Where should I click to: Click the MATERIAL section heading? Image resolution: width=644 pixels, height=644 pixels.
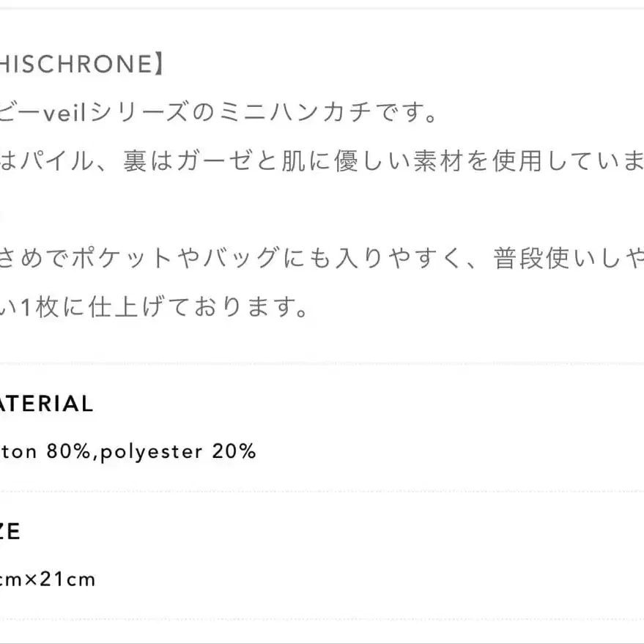(x=47, y=404)
